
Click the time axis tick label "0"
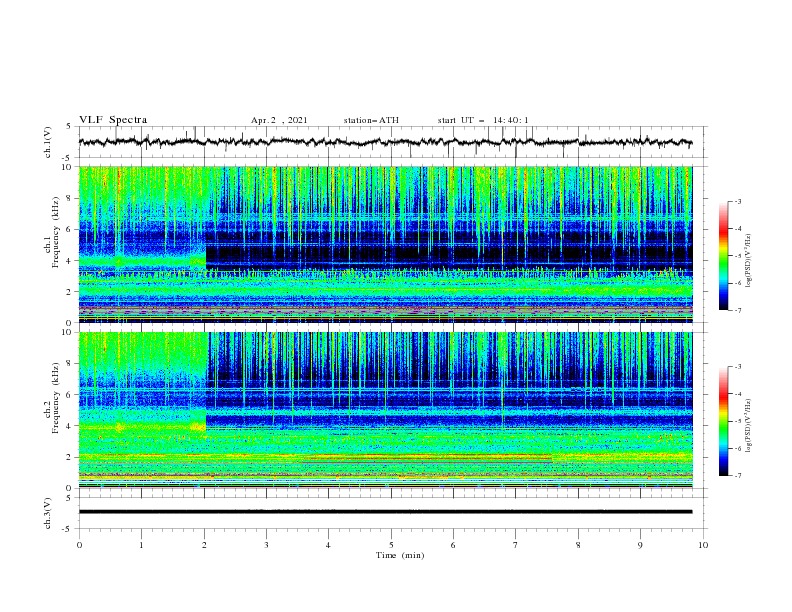coord(79,545)
